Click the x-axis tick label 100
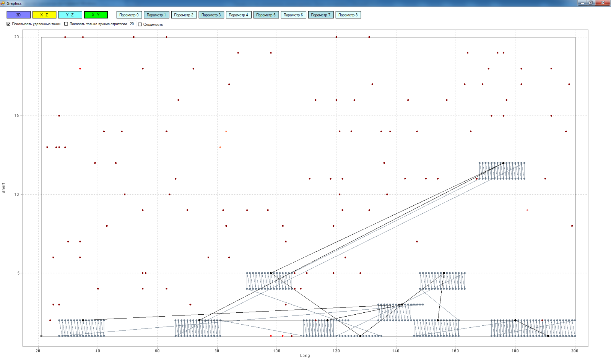The image size is (611, 364). click(x=277, y=351)
